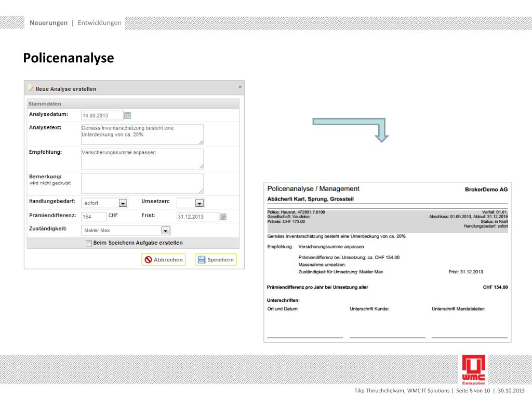This screenshot has width=532, height=399.
Task: Click BrokerDemo AG in the report
Action: [486, 190]
